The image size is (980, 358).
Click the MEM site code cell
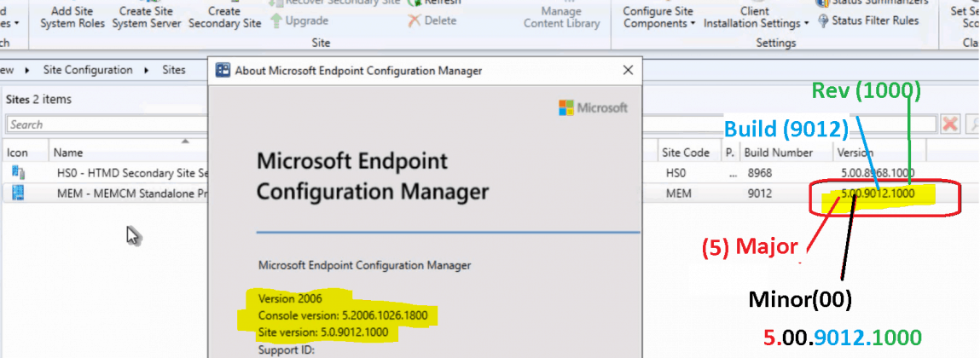coord(678,193)
